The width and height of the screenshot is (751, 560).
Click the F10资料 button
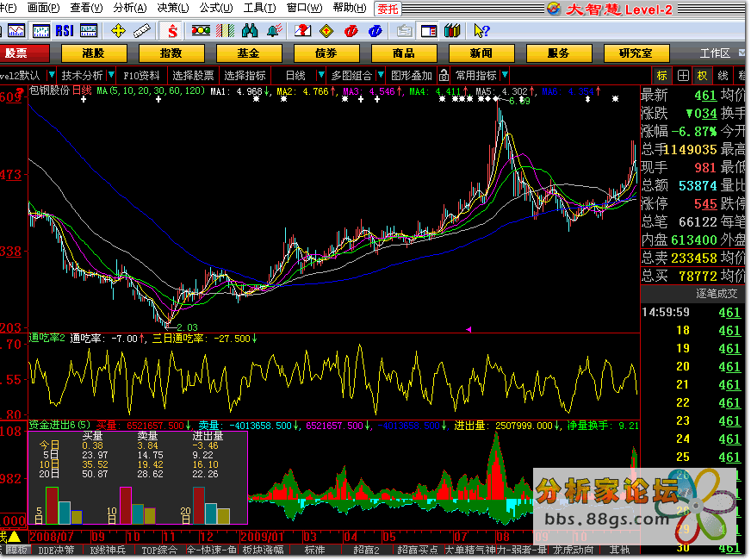(141, 75)
